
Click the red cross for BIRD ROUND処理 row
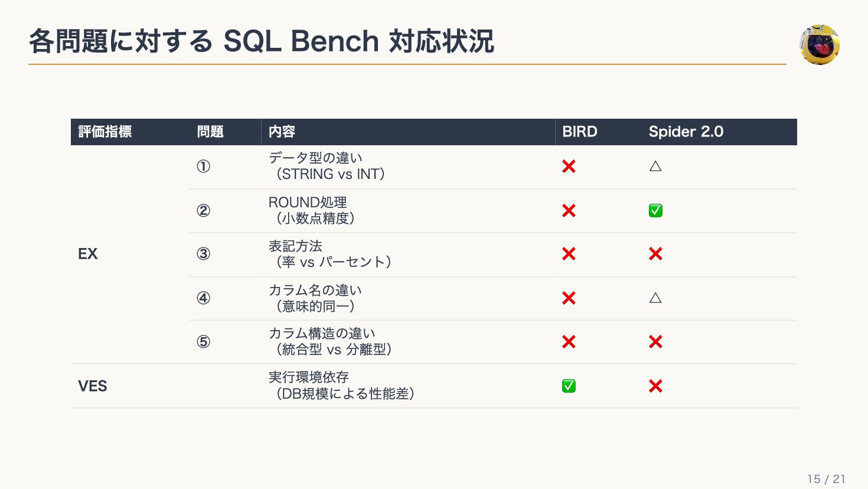tap(569, 210)
